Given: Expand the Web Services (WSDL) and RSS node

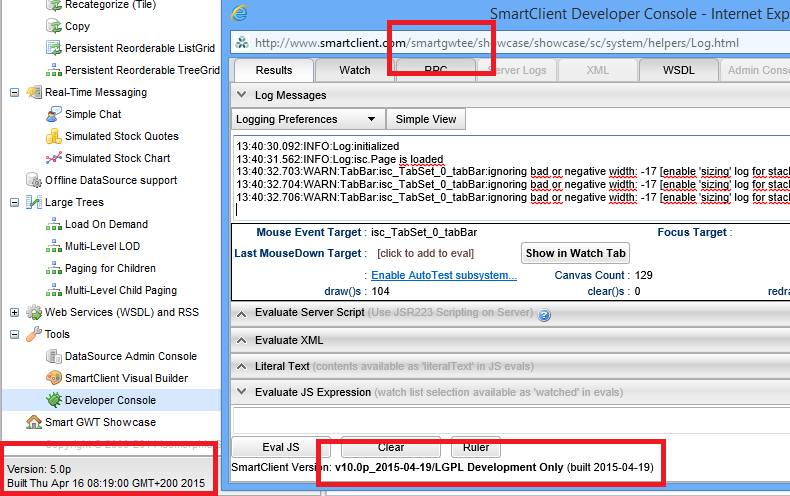Looking at the screenshot, I should point(15,312).
